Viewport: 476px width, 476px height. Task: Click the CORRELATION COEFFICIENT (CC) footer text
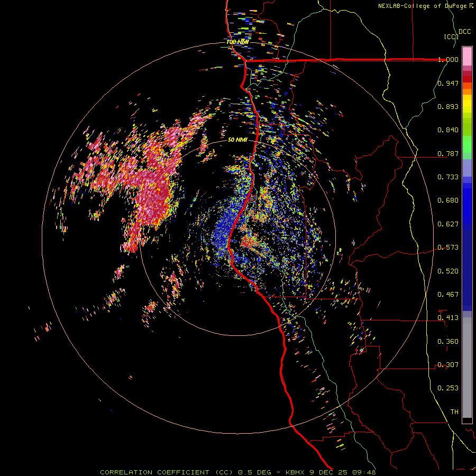(x=167, y=472)
